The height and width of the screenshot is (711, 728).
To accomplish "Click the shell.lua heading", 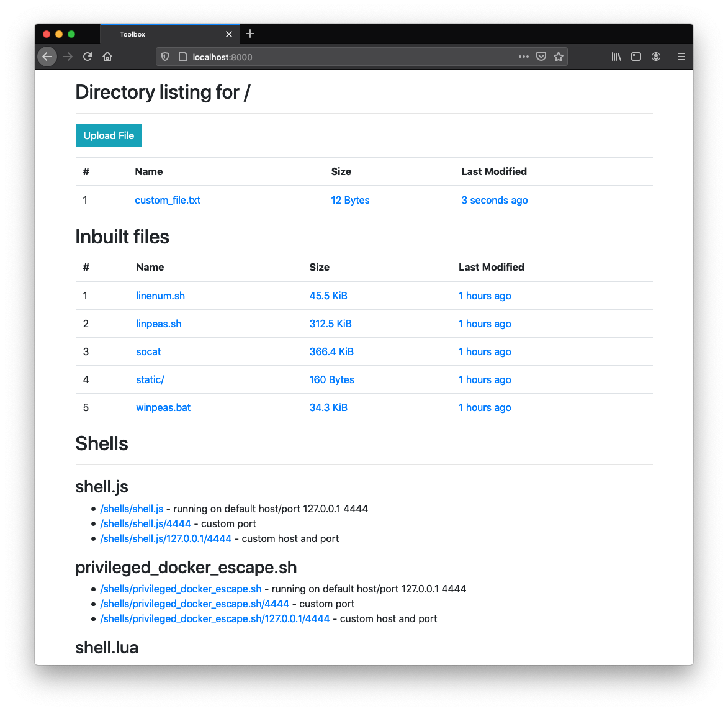I will (107, 648).
